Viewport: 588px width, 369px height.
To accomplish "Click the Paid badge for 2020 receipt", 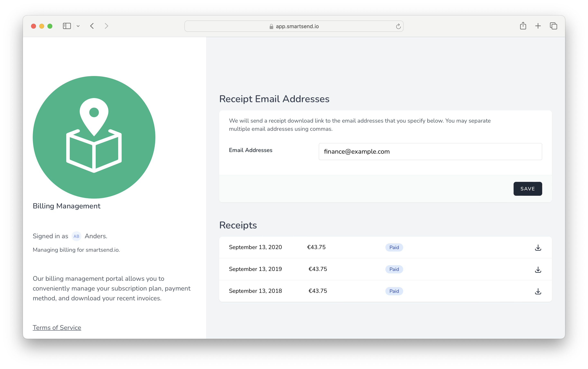I will coord(394,247).
